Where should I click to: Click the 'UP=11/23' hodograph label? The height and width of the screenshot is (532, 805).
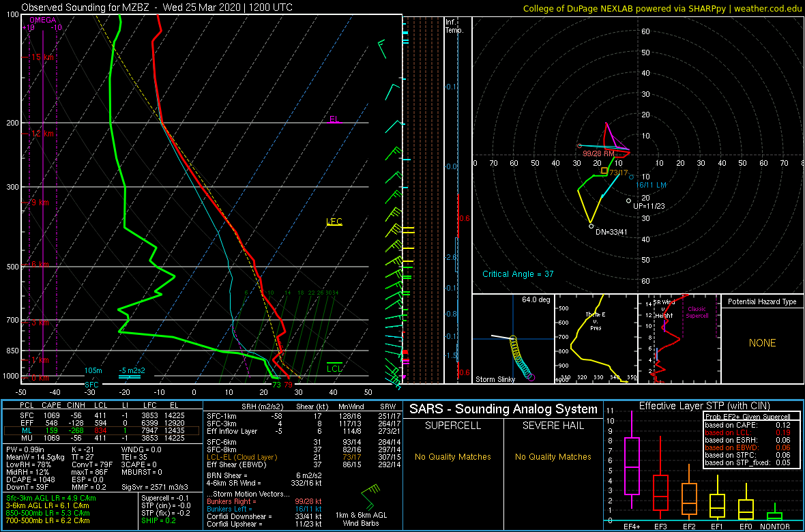click(648, 205)
